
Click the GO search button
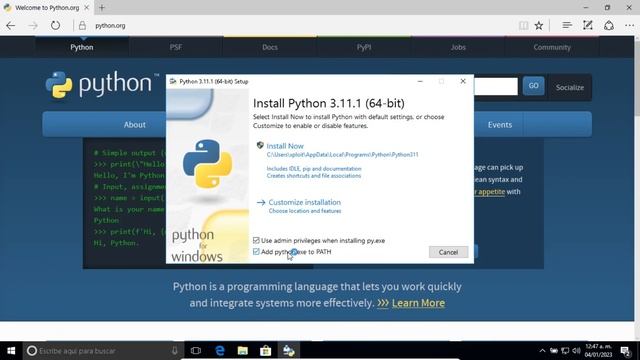point(533,86)
